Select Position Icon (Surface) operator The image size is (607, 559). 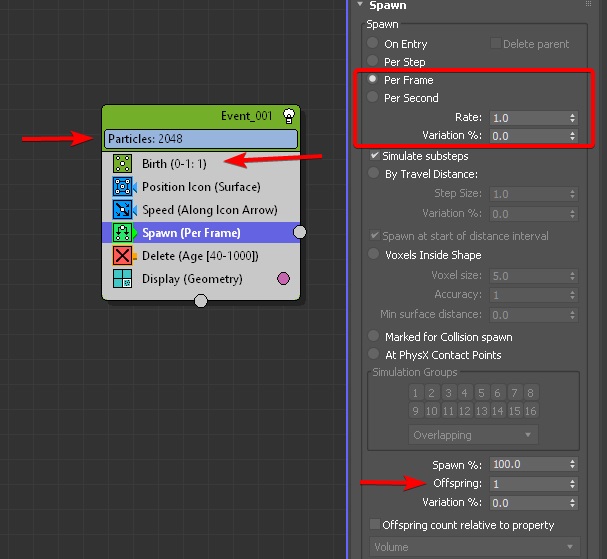coord(201,187)
